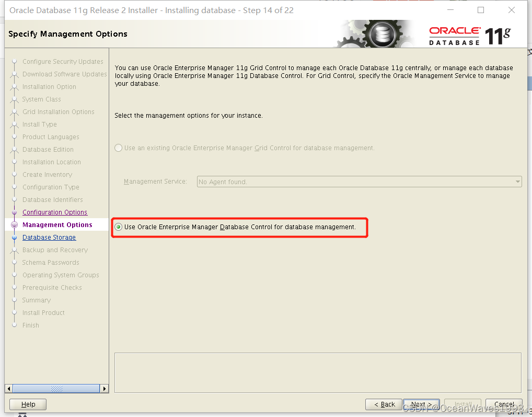Click Grid Installation Options step
532x417 pixels.
point(59,112)
